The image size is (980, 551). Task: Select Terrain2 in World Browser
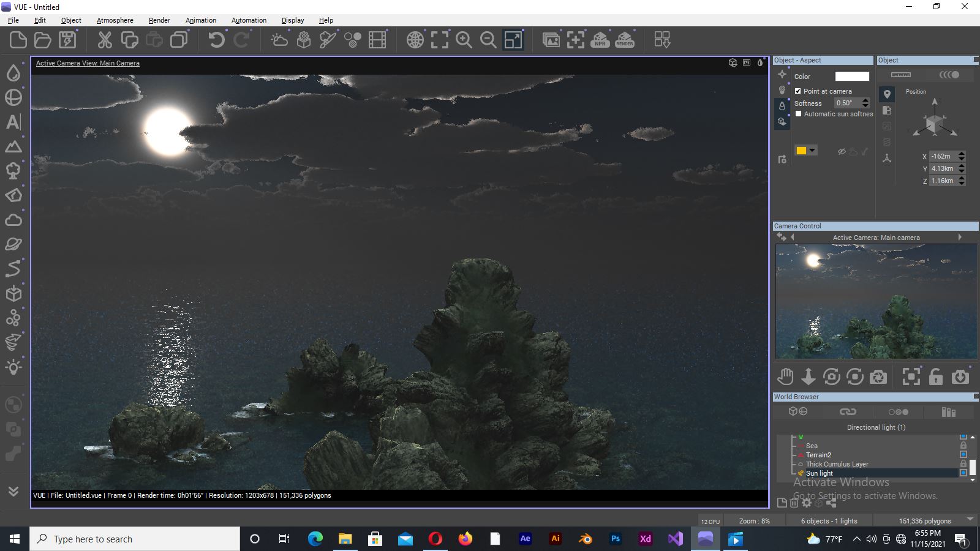click(818, 455)
